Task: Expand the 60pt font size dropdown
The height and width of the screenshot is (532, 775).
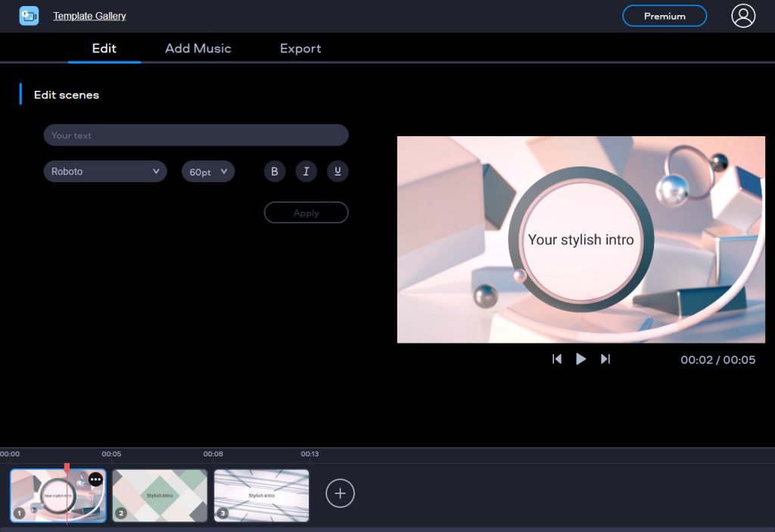Action: (207, 171)
